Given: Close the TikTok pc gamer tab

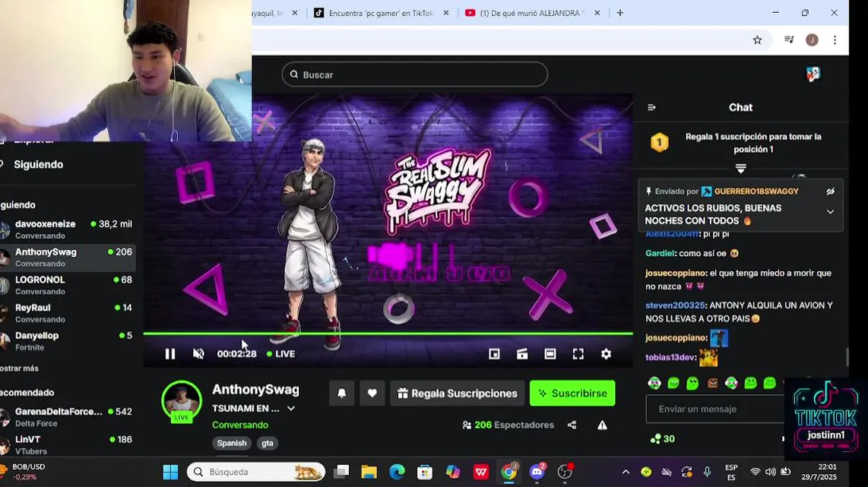Looking at the screenshot, I should click(445, 13).
